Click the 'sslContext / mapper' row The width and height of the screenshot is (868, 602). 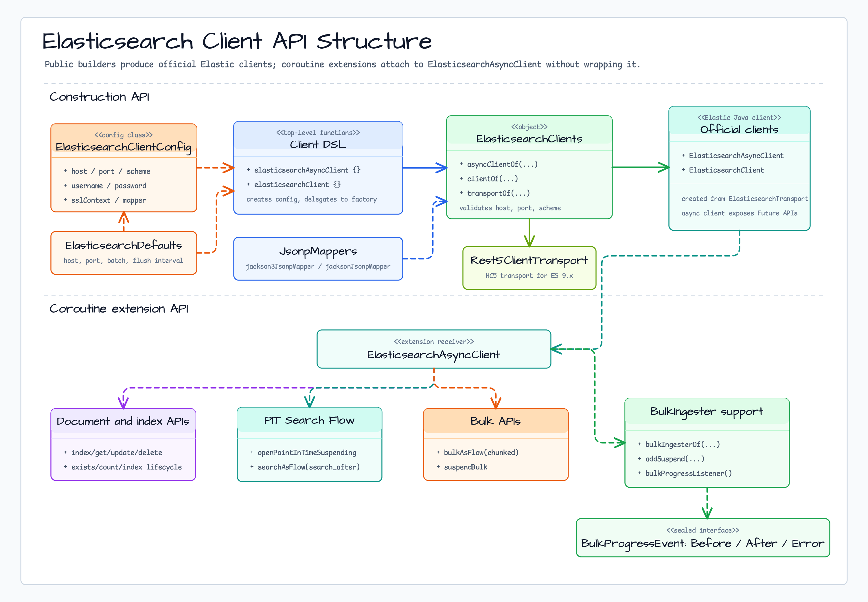coord(105,200)
